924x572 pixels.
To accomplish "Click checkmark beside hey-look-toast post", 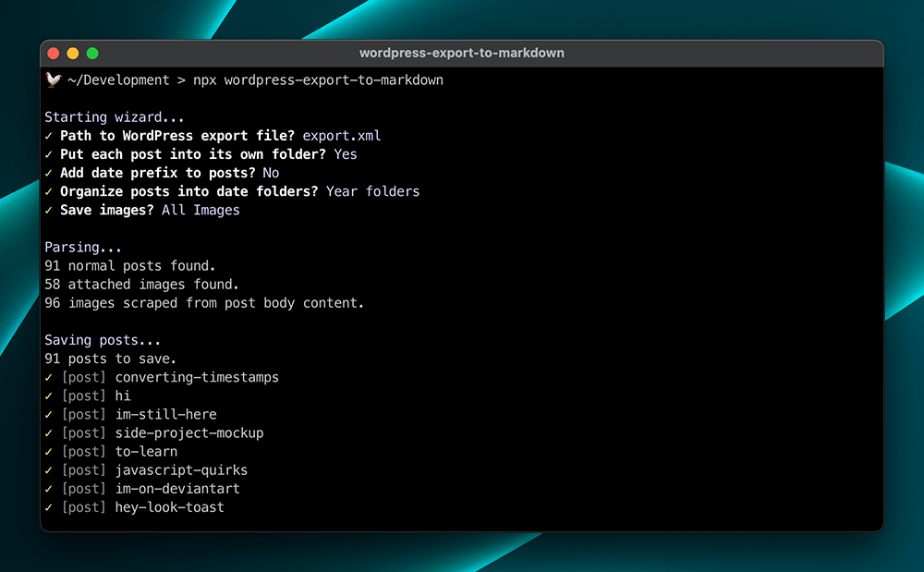I will pyautogui.click(x=49, y=507).
